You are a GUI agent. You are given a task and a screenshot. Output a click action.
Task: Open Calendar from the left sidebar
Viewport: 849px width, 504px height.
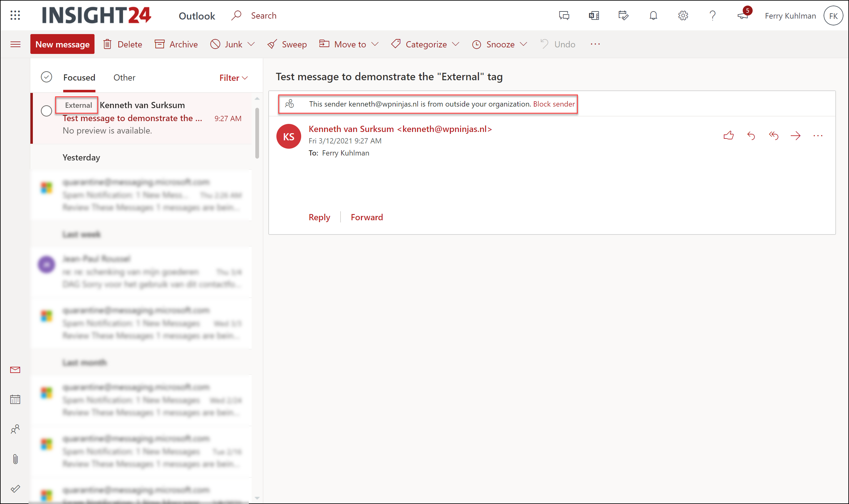[15, 399]
